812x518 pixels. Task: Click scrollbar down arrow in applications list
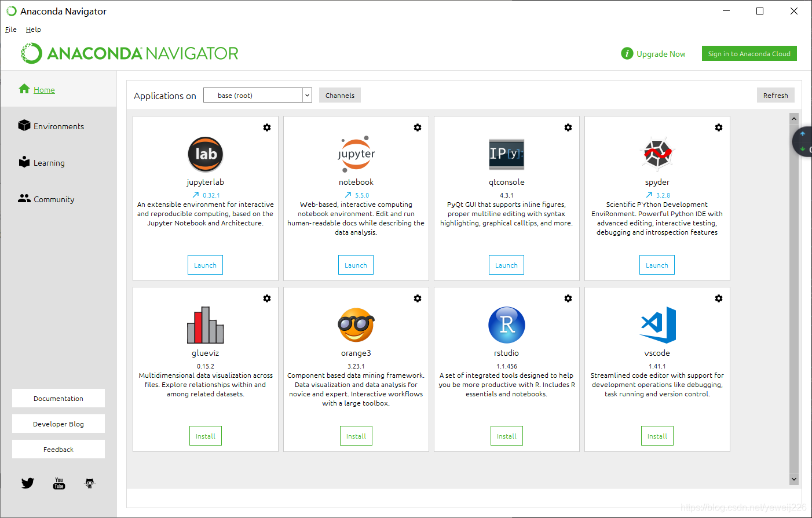794,479
